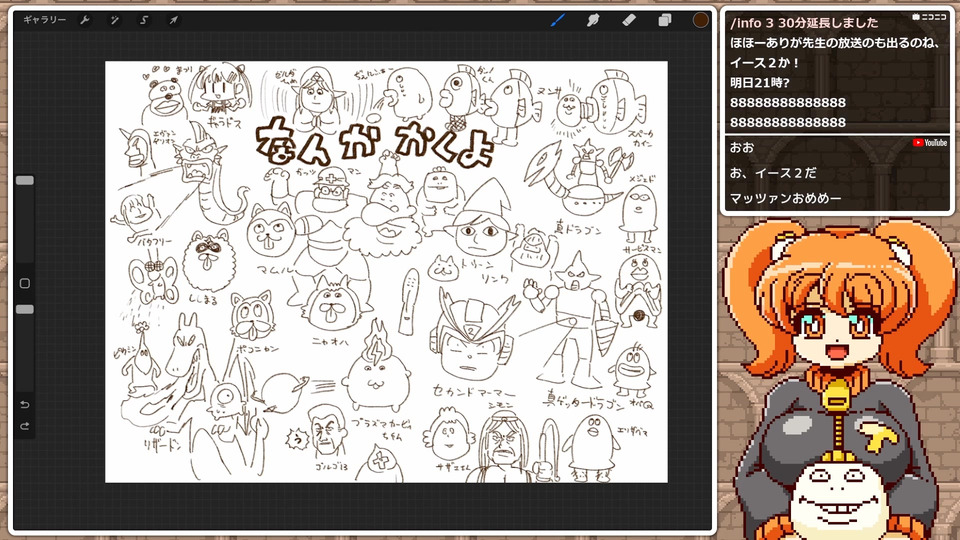Select the blue Brush tool

558,20
